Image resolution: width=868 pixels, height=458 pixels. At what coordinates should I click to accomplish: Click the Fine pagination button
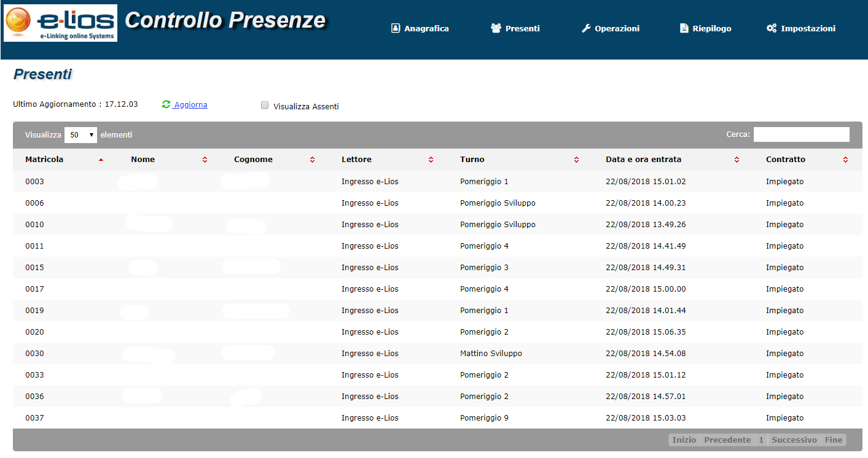coord(834,440)
